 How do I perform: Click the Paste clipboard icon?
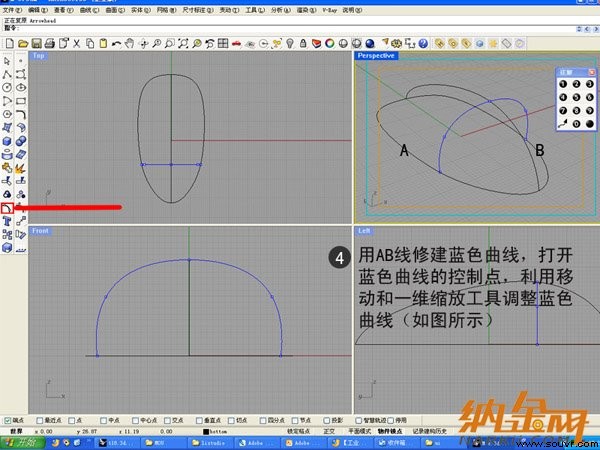click(103, 44)
